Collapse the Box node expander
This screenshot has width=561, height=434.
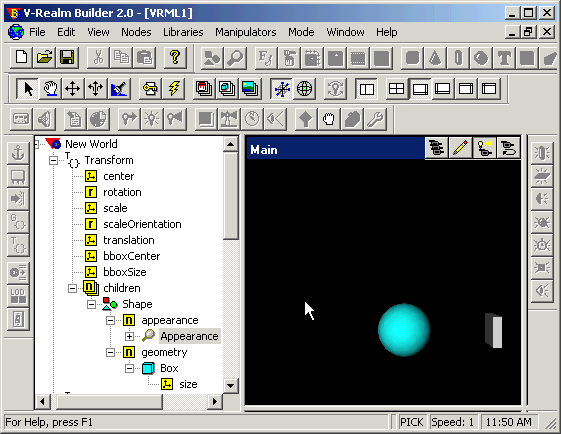point(130,368)
